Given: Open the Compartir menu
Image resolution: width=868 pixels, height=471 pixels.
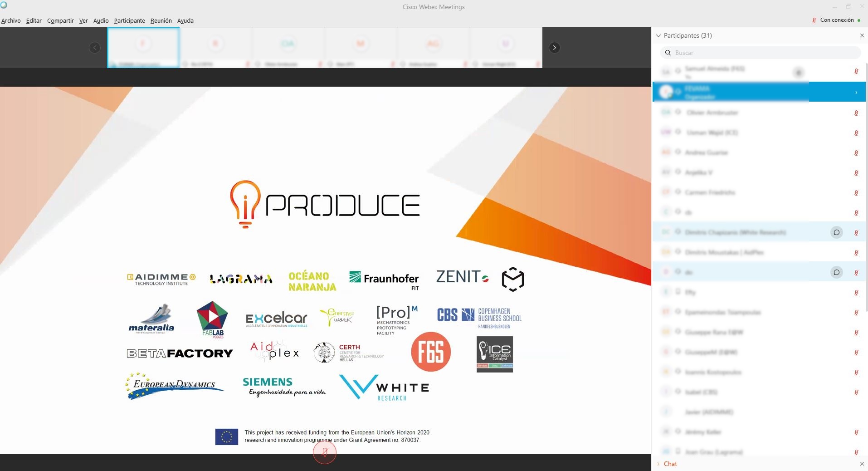Looking at the screenshot, I should click(60, 20).
